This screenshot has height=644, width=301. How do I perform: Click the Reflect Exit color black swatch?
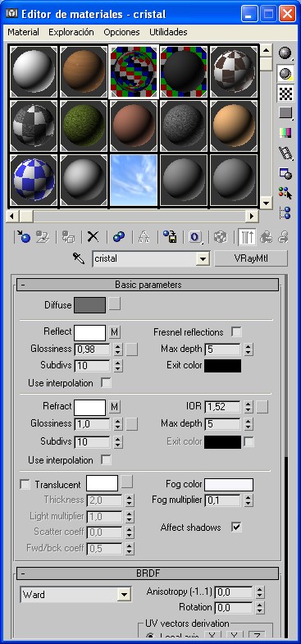coord(222,366)
